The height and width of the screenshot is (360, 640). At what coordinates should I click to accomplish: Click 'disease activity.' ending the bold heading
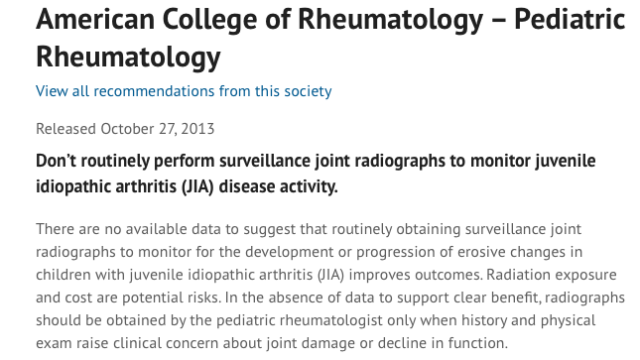coord(278,187)
